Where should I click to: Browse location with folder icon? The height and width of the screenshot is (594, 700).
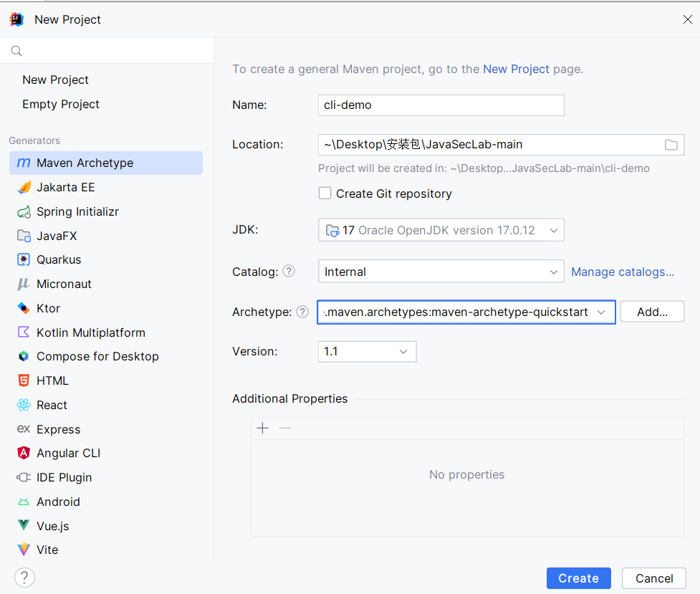click(x=671, y=145)
